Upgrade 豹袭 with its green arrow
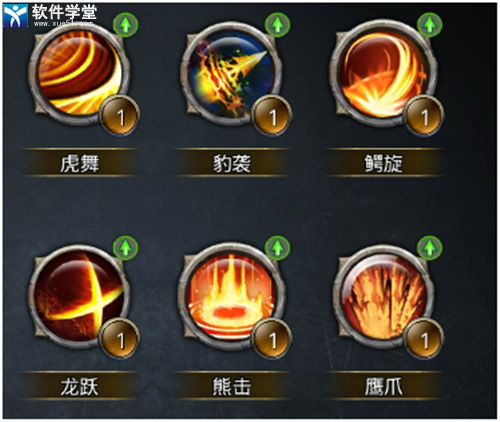Image resolution: width=500 pixels, height=422 pixels. click(278, 24)
